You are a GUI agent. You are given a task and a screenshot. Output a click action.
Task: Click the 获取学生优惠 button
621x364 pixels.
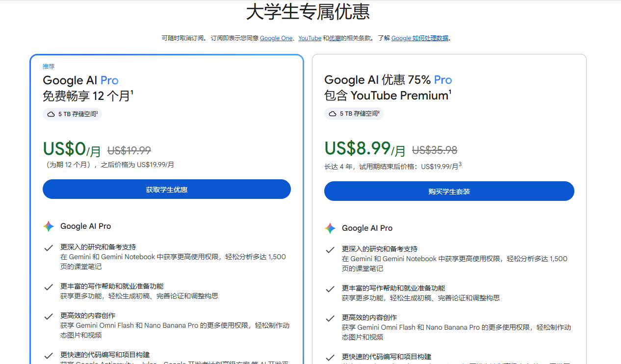pyautogui.click(x=167, y=189)
